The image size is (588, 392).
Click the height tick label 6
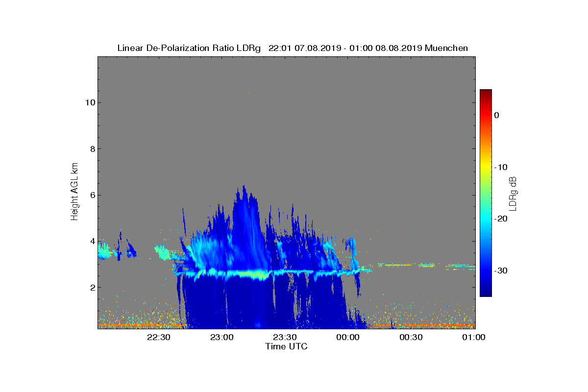tap(92, 195)
